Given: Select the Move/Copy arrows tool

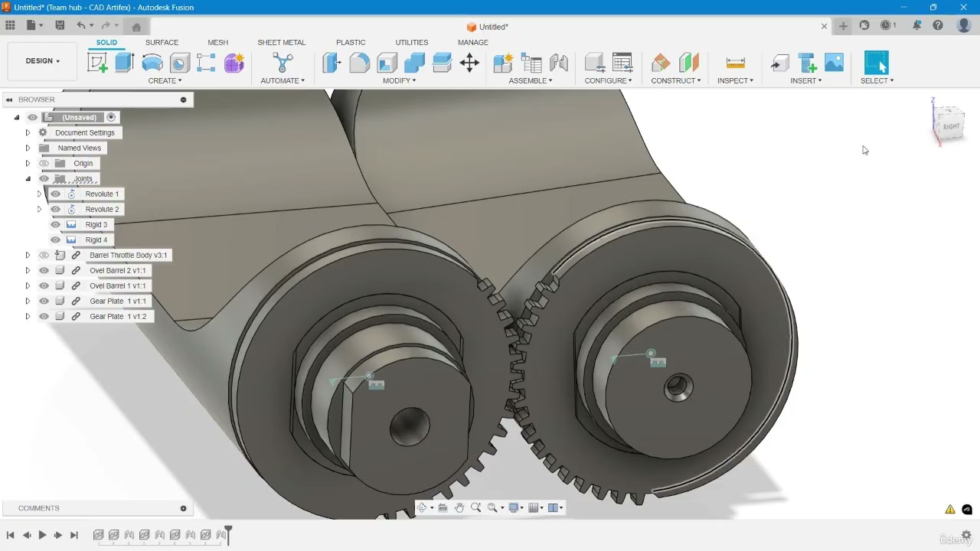Looking at the screenshot, I should (x=469, y=63).
